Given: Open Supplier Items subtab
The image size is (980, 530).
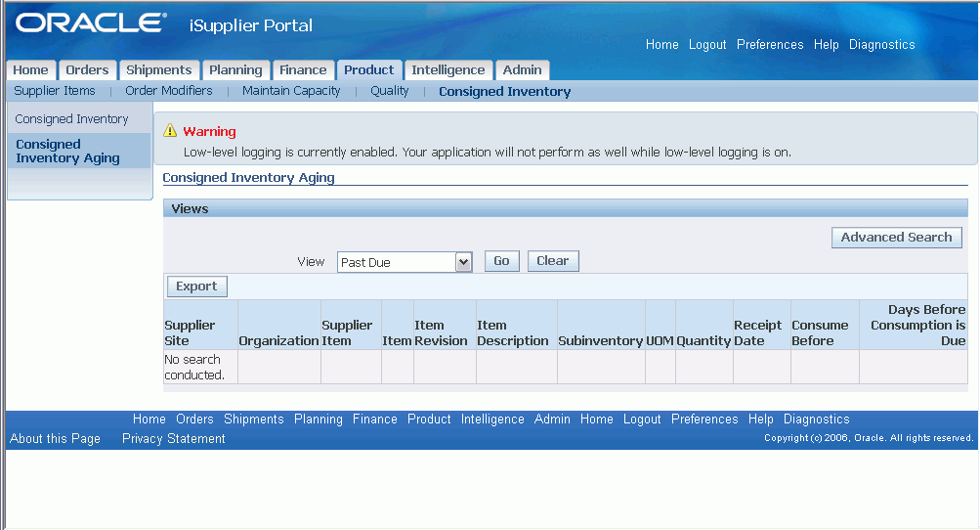Looking at the screenshot, I should point(55,91).
